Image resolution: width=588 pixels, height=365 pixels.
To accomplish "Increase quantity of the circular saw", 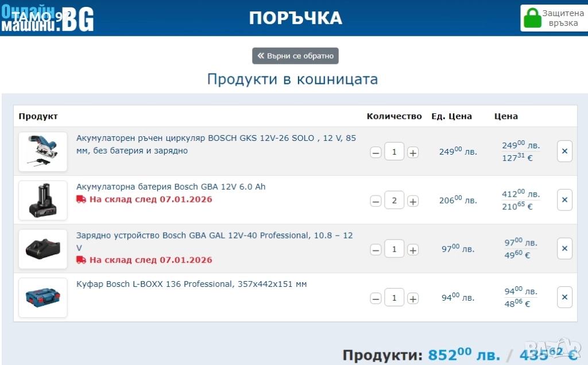I will coord(413,153).
